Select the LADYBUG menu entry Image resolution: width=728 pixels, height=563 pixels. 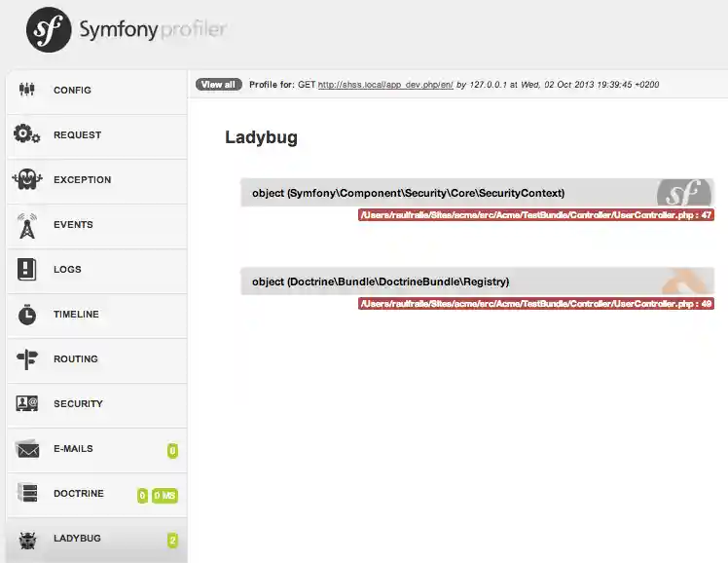[97, 541]
